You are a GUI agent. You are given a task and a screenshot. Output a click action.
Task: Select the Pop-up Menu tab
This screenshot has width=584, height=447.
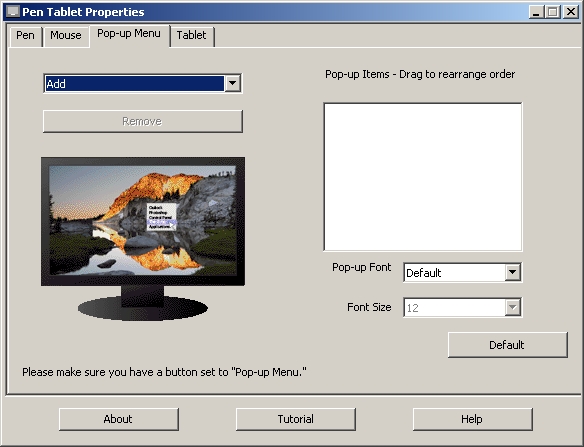click(x=129, y=35)
